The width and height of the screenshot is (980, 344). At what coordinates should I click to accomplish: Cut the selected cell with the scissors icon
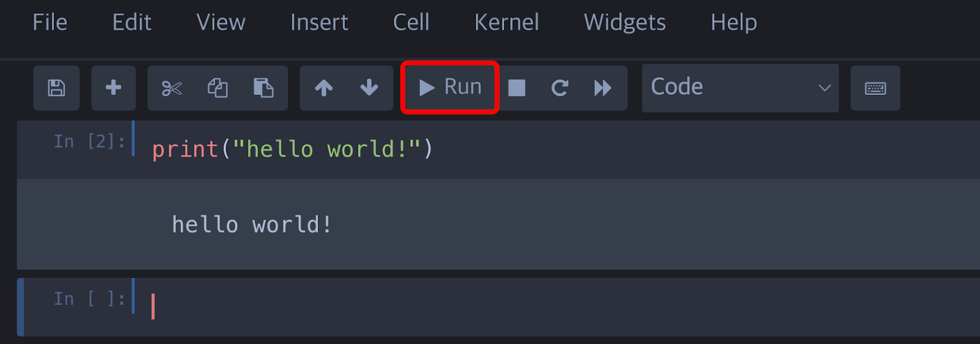[171, 88]
